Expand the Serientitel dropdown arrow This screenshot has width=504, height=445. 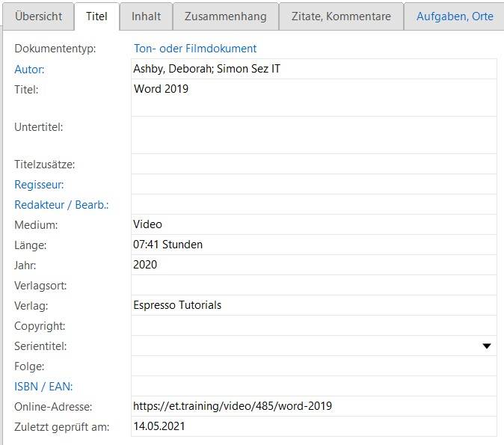point(487,346)
